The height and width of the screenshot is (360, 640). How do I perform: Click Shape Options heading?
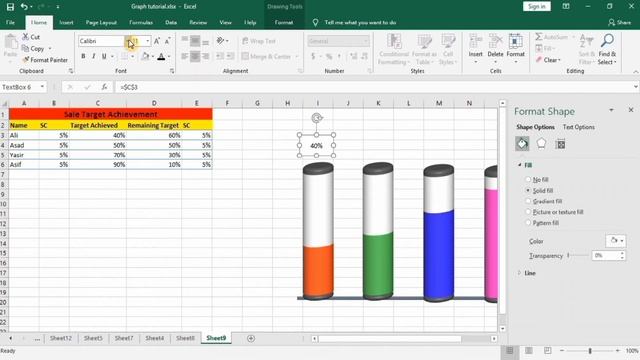(535, 127)
